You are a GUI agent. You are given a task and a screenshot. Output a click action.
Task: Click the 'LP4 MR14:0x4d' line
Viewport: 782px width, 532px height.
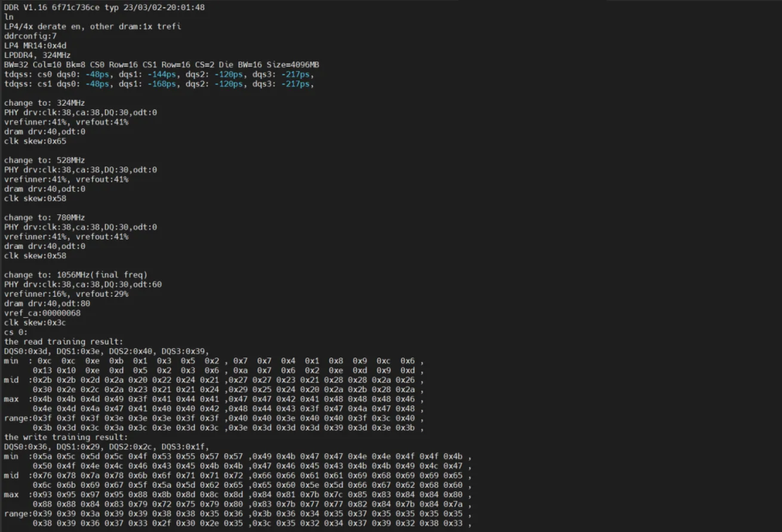(x=35, y=46)
